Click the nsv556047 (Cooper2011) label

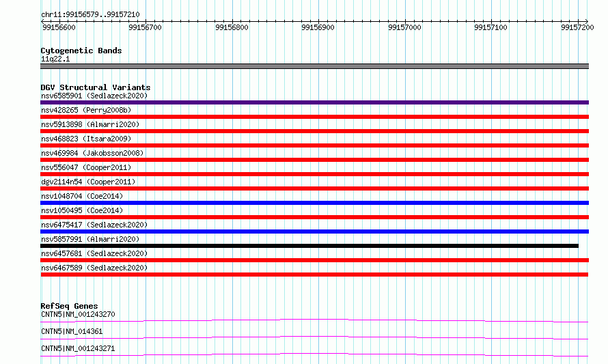[x=86, y=167]
